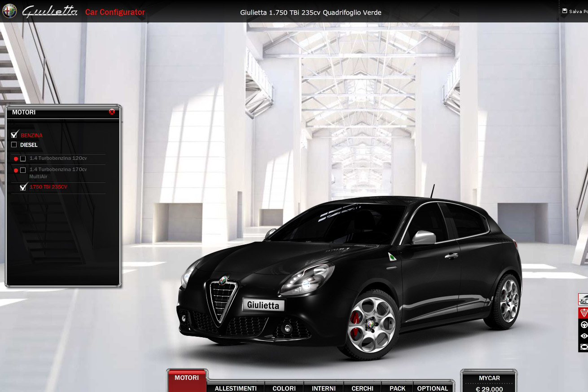The height and width of the screenshot is (392, 588).
Task: Click the MYCAR price summary button
Action: point(489,382)
